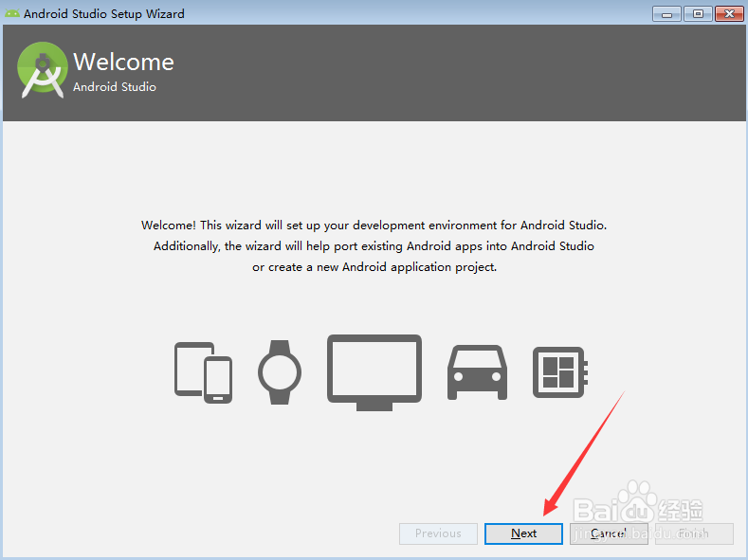The width and height of the screenshot is (748, 560).
Task: Click the line starting "Additionally, the wizard"
Action: (x=374, y=246)
